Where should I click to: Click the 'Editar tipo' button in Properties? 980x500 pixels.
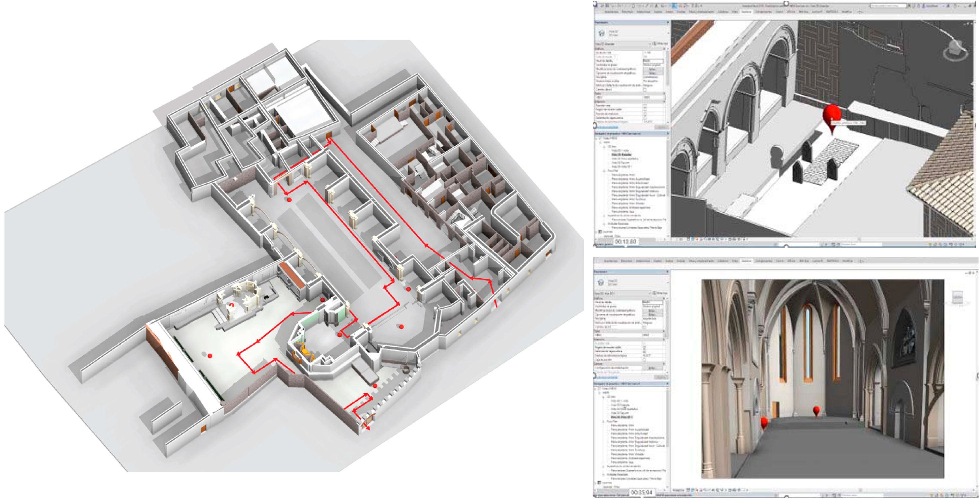(660, 44)
